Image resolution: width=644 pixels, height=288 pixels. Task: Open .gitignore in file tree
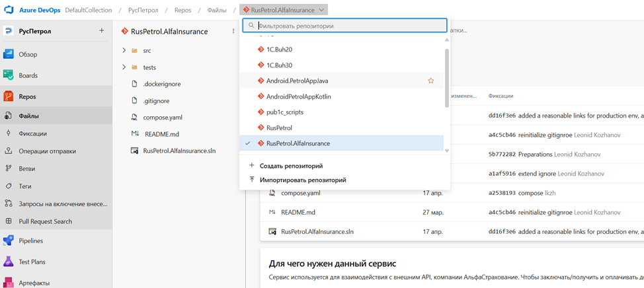point(156,101)
